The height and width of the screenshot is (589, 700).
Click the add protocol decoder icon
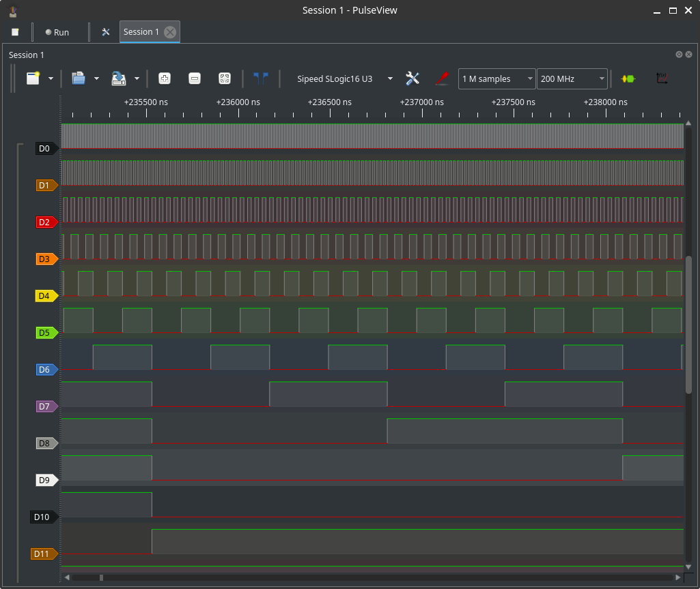[628, 78]
